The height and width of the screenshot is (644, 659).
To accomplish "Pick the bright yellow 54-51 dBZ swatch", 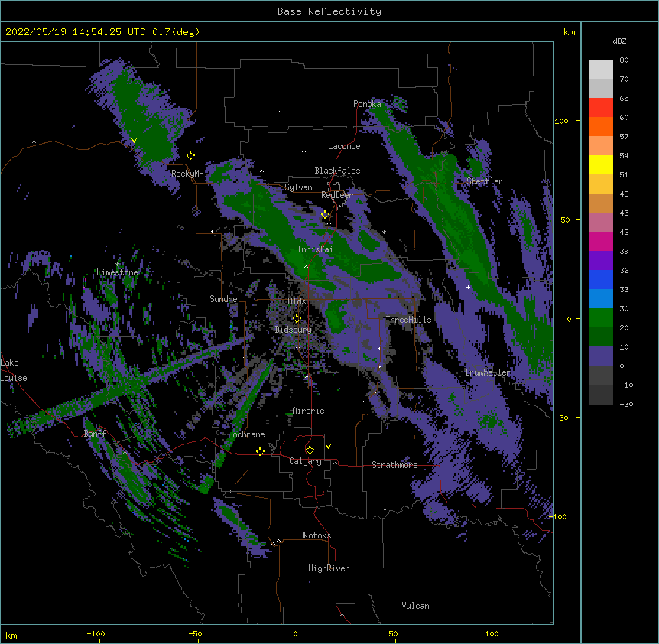I will click(x=601, y=164).
